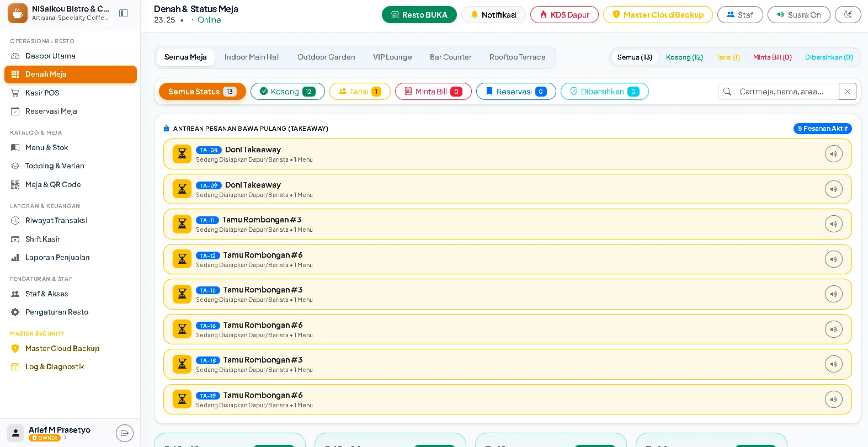Click the NiSaikou Bistro coffee logo
The image size is (868, 447).
[x=18, y=13]
